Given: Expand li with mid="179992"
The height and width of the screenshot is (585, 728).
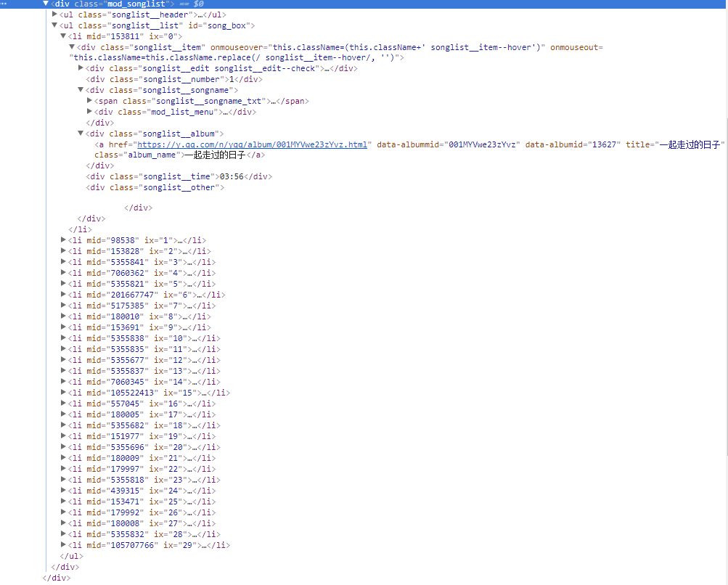Looking at the screenshot, I should pyautogui.click(x=63, y=512).
